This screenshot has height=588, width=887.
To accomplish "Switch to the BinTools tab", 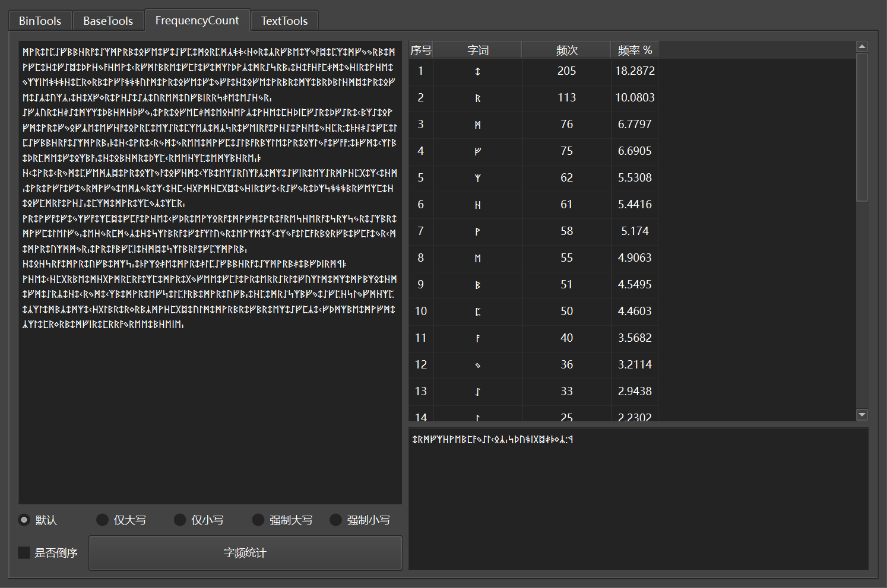I will [40, 21].
